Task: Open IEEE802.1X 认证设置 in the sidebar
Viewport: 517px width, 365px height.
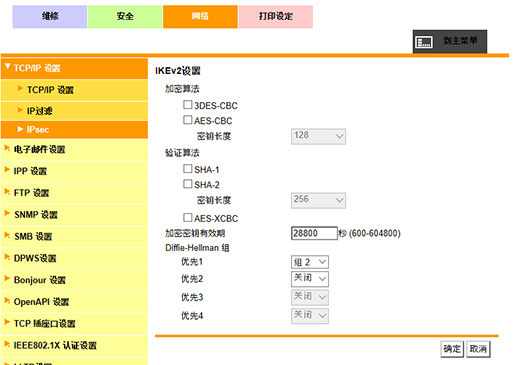Action: click(x=74, y=345)
